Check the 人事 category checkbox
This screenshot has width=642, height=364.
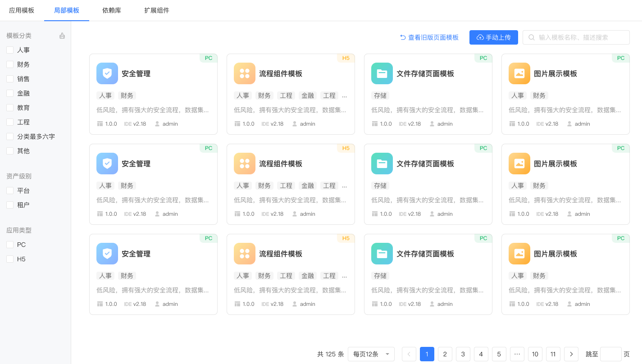(x=10, y=50)
